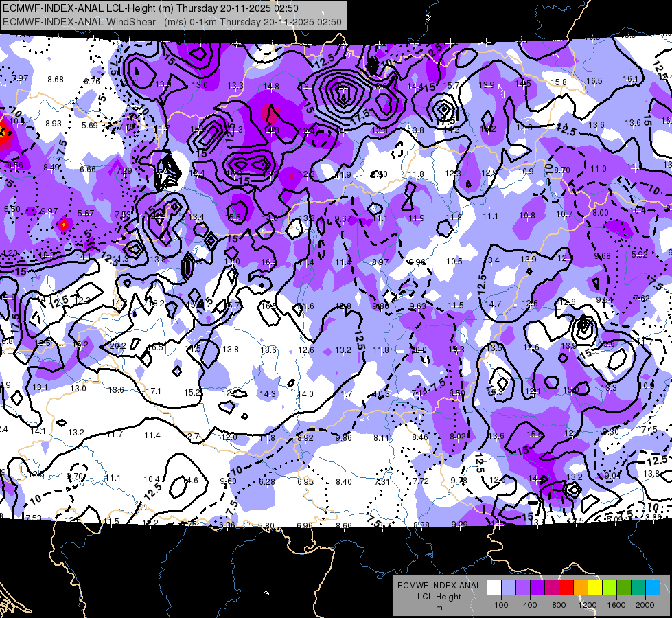Screen dimensions: 672x618
Task: Click the 7.62 wind shear value
Action: click(x=642, y=298)
